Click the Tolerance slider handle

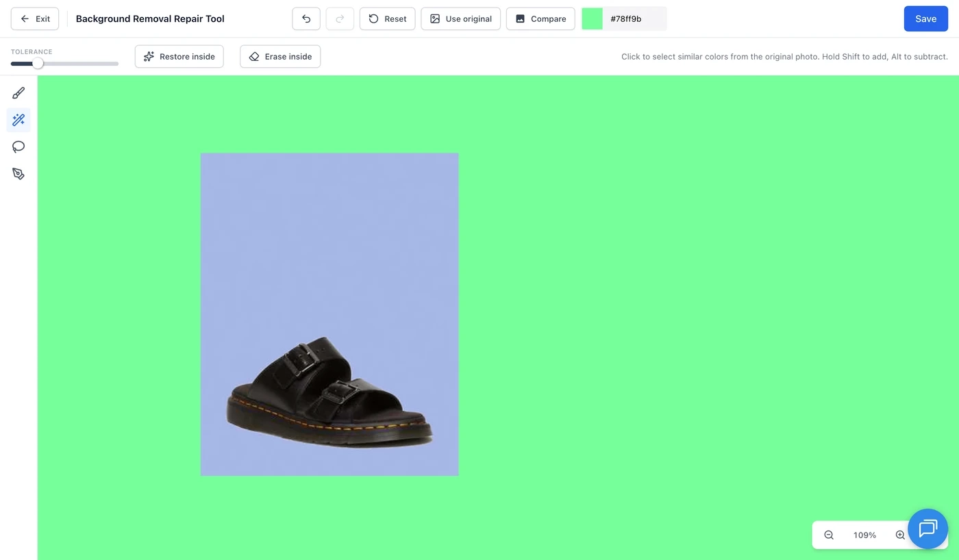pyautogui.click(x=38, y=64)
